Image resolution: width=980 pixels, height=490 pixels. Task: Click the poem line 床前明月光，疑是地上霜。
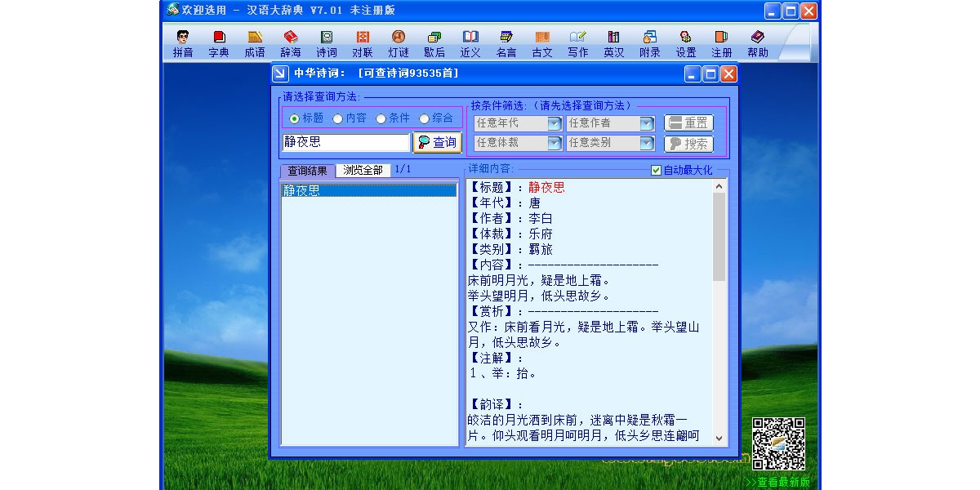539,280
